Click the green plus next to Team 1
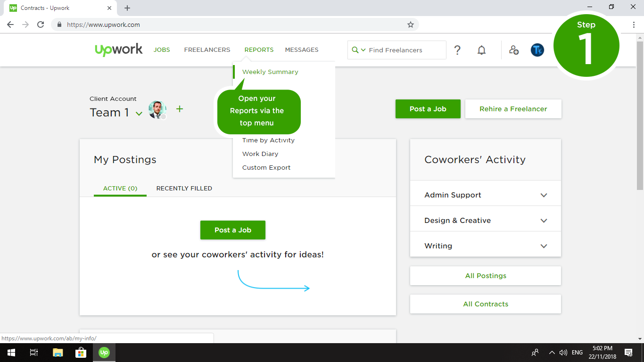Viewport: 644px width, 362px height. point(179,109)
